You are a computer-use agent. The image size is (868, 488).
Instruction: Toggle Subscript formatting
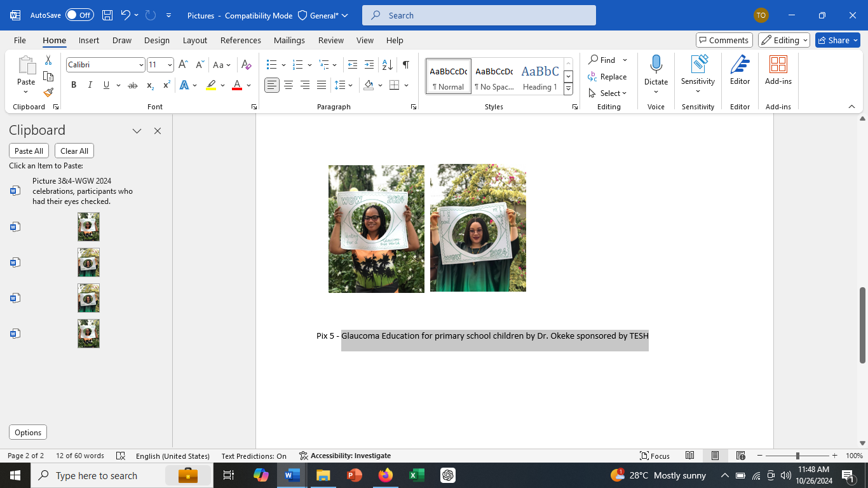tap(150, 85)
